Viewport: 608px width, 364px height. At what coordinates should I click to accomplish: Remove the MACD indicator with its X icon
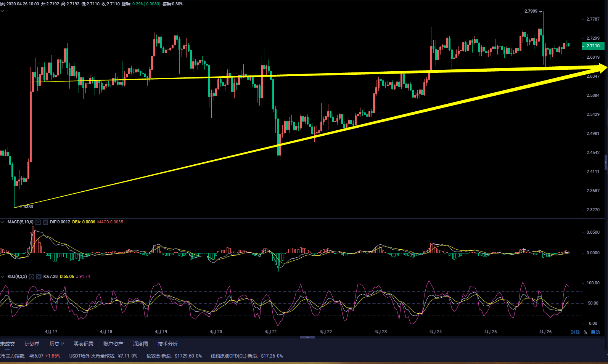[45, 222]
